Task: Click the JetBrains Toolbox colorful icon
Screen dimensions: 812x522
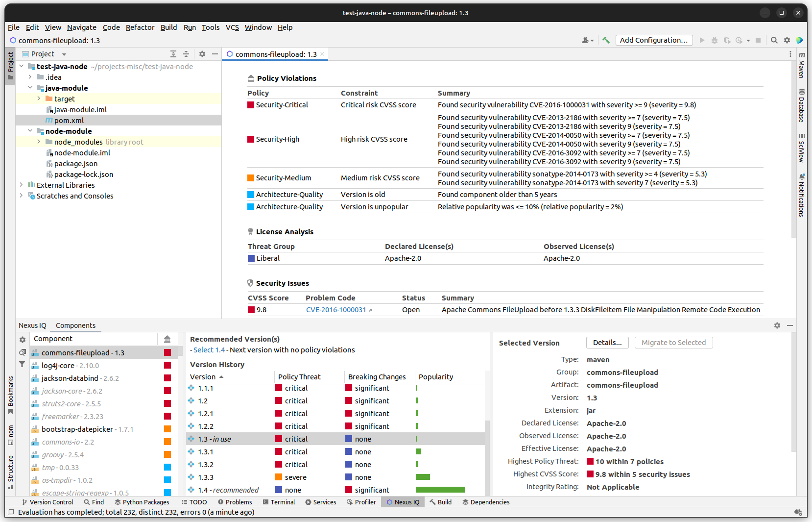Action: point(799,40)
